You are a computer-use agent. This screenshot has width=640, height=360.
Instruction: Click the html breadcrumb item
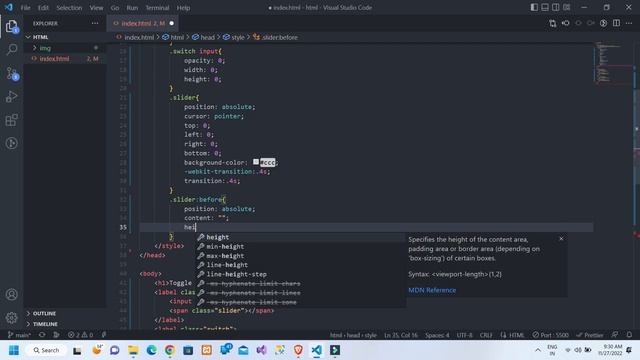coord(173,37)
